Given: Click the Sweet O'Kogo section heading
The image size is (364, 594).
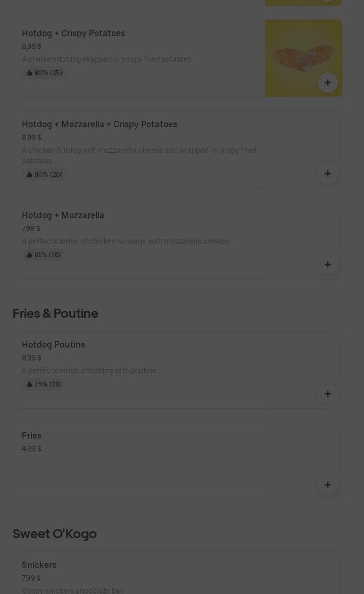Looking at the screenshot, I should pyautogui.click(x=55, y=533).
